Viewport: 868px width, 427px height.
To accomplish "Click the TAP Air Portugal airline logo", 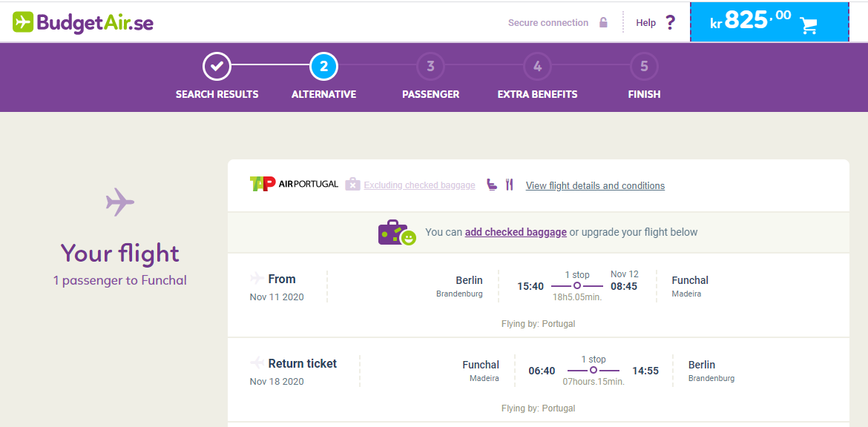I will (294, 184).
